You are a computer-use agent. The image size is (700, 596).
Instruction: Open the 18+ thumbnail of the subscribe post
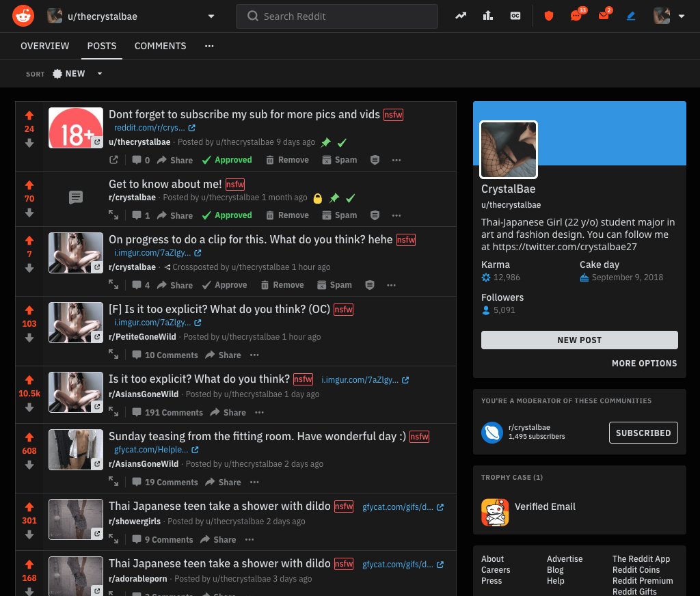pyautogui.click(x=75, y=128)
